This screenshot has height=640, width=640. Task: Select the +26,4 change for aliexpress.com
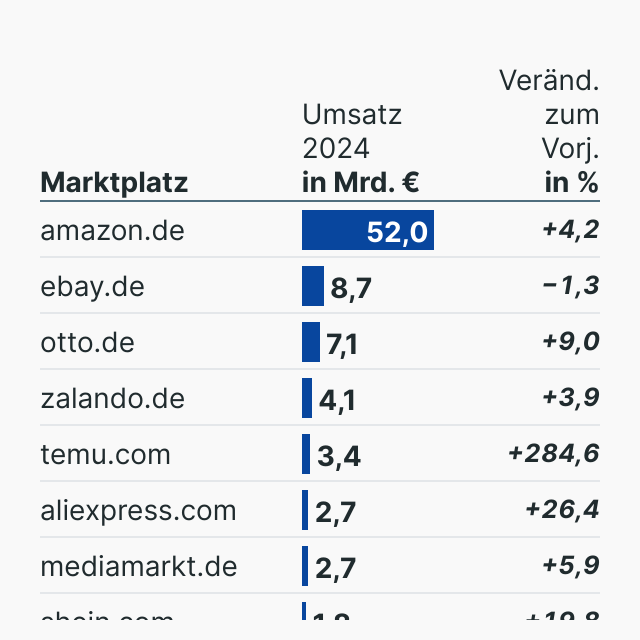(x=562, y=511)
